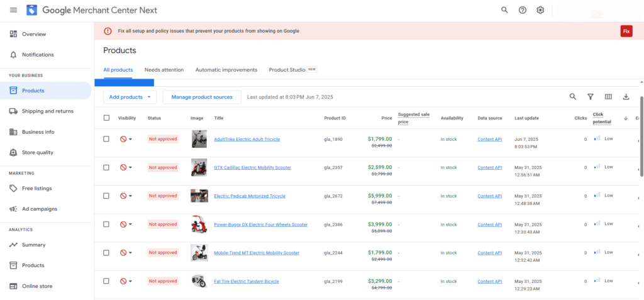Viewport: 644px width, 300px height.
Task: Click the red GTX Cadillac scooter thumbnail
Action: coord(199,167)
